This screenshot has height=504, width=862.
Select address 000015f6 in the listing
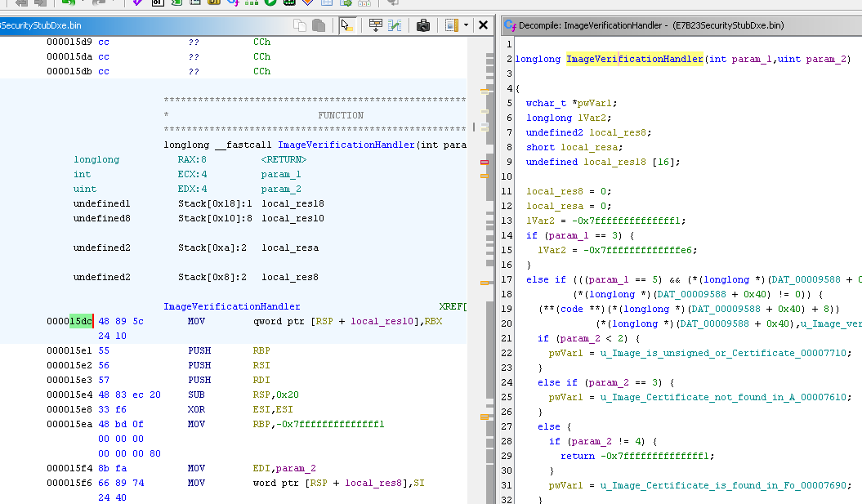pos(69,483)
